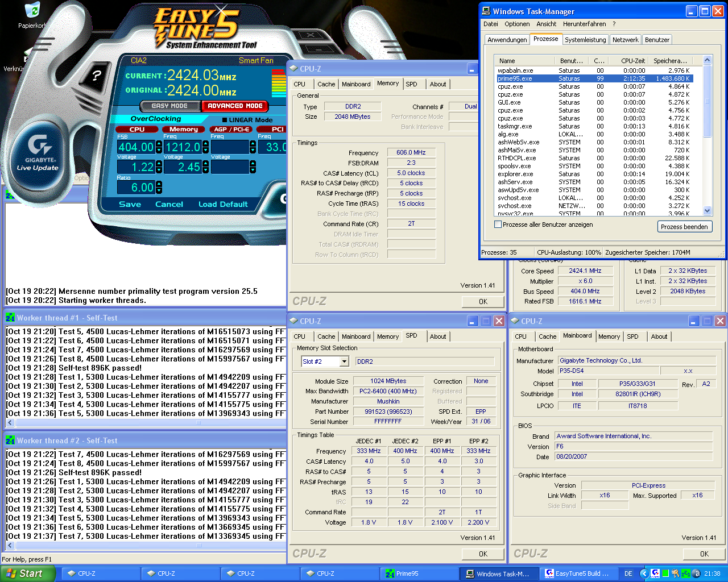Image resolution: width=728 pixels, height=582 pixels.
Task: Open the Papierkorb desktop icon
Action: [32, 15]
